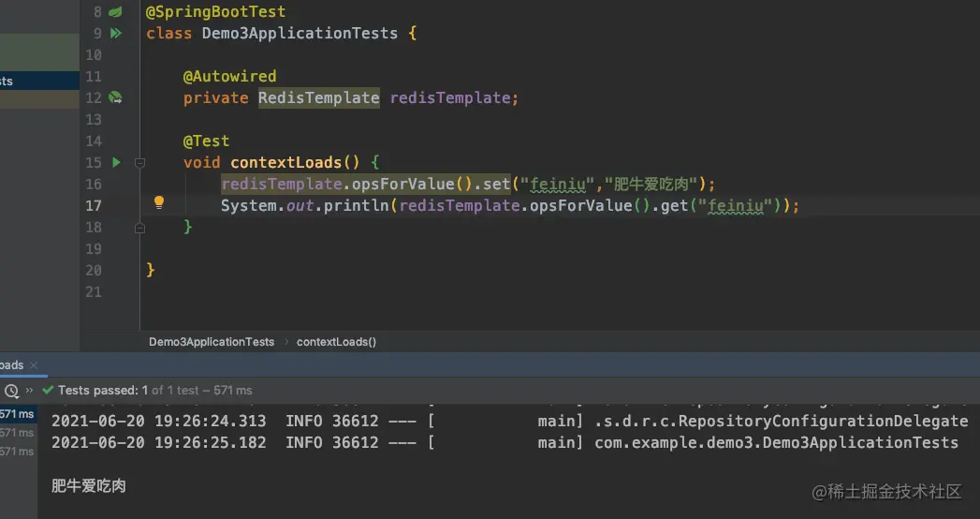Click the "肥牛爱吃肉" string literal on line 16
Image resolution: width=980 pixels, height=519 pixels.
651,184
